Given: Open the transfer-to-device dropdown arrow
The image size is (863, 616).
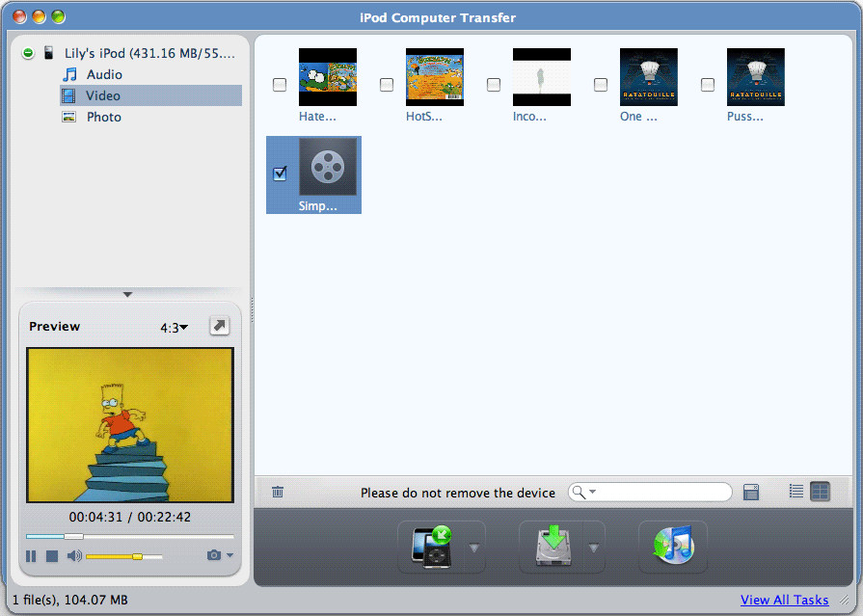Looking at the screenshot, I should 473,548.
